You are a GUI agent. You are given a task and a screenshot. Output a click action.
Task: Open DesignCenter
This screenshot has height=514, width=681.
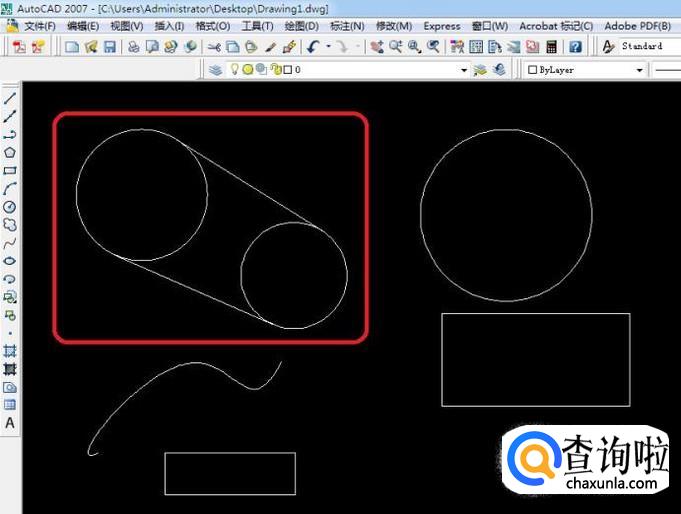476,46
